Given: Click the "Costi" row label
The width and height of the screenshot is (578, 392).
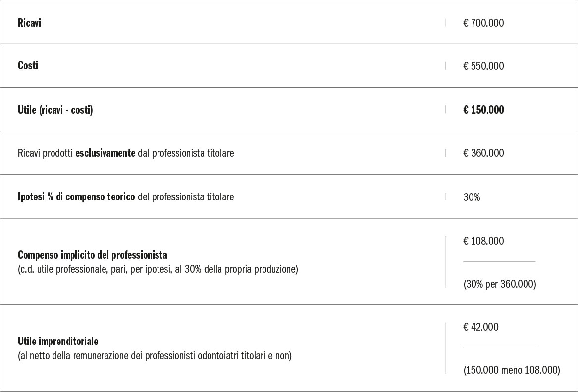Looking at the screenshot, I should point(28,66).
